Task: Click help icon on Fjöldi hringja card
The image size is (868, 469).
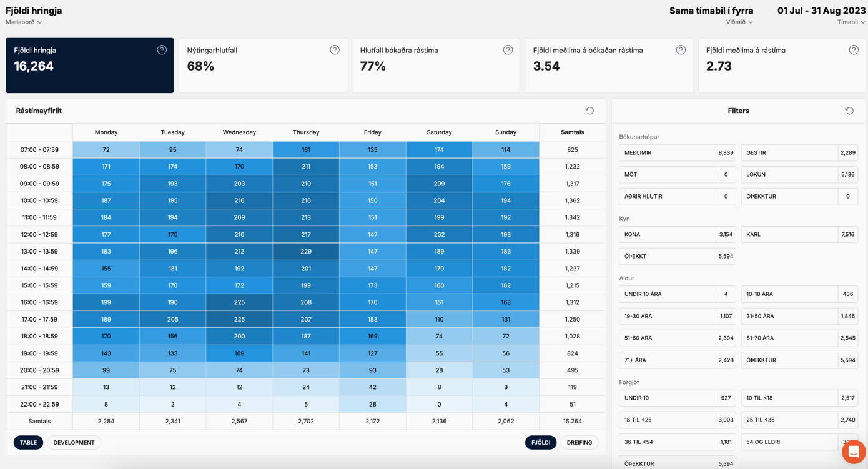Action: point(162,50)
